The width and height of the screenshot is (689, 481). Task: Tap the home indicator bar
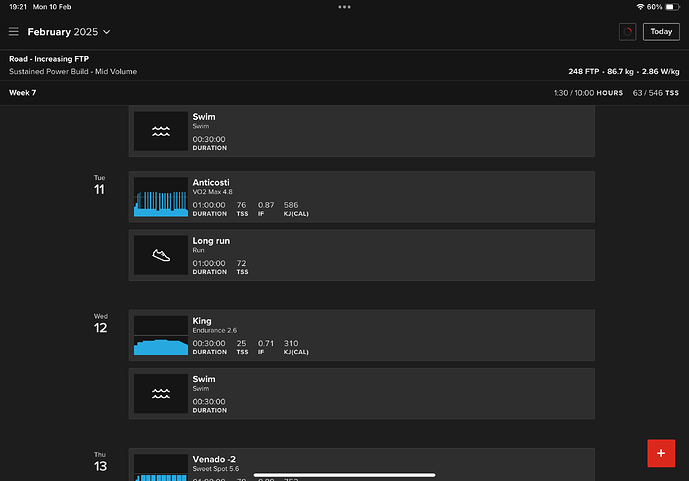click(344, 475)
